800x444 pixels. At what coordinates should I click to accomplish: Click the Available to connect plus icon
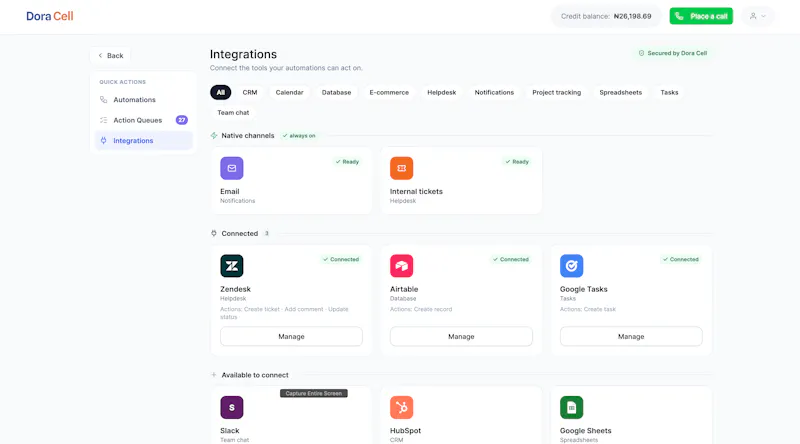[214, 375]
